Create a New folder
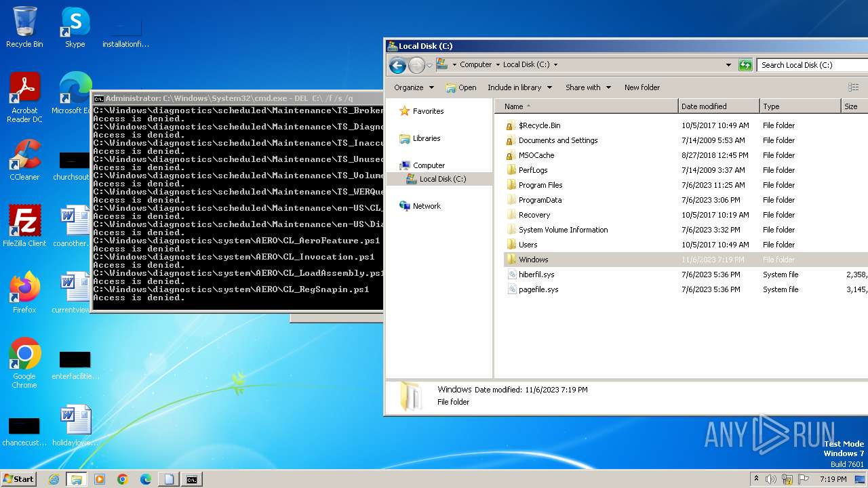 coord(642,87)
